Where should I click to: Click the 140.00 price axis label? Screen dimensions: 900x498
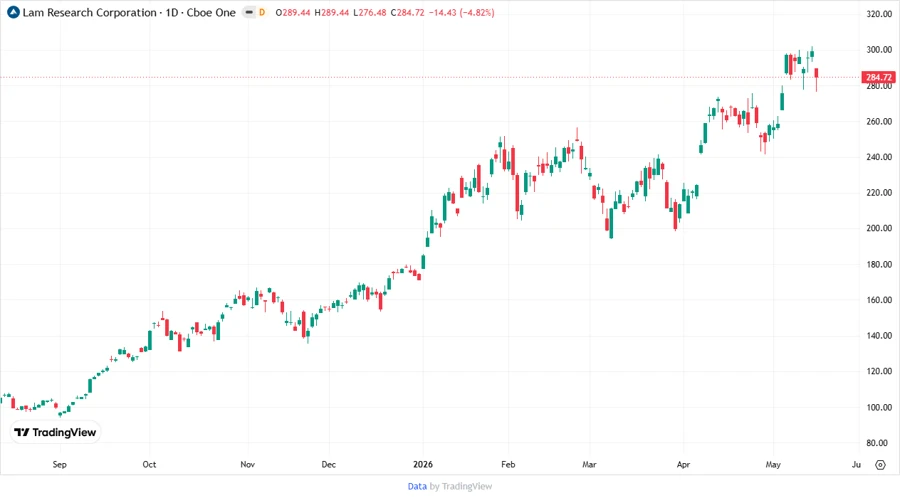[x=879, y=336]
